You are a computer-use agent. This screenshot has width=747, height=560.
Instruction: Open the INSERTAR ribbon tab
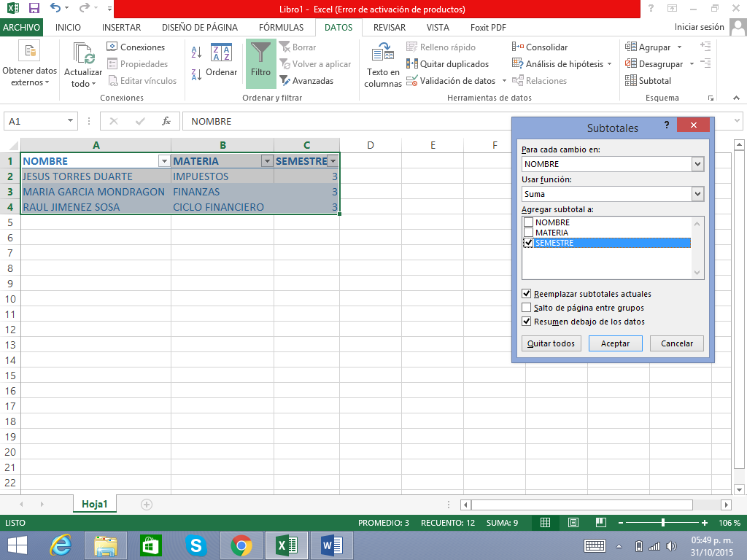121,28
